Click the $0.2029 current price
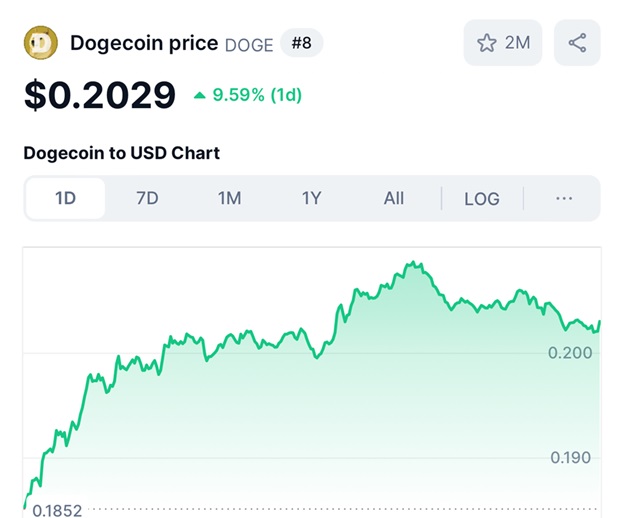Image resolution: width=624 pixels, height=518 pixels. (x=100, y=96)
